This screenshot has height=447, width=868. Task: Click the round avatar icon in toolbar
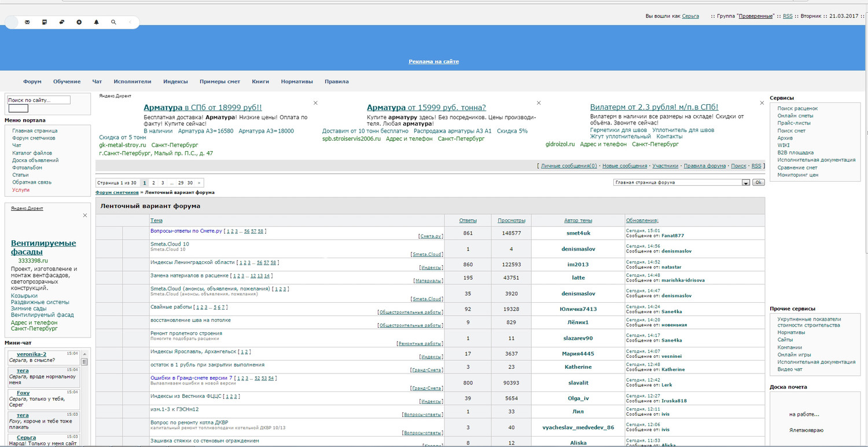coord(12,22)
